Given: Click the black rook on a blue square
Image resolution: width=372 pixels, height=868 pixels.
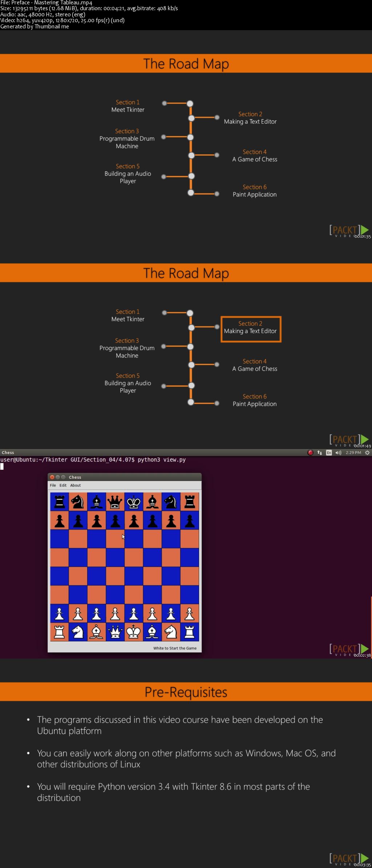Looking at the screenshot, I should coord(60,502).
